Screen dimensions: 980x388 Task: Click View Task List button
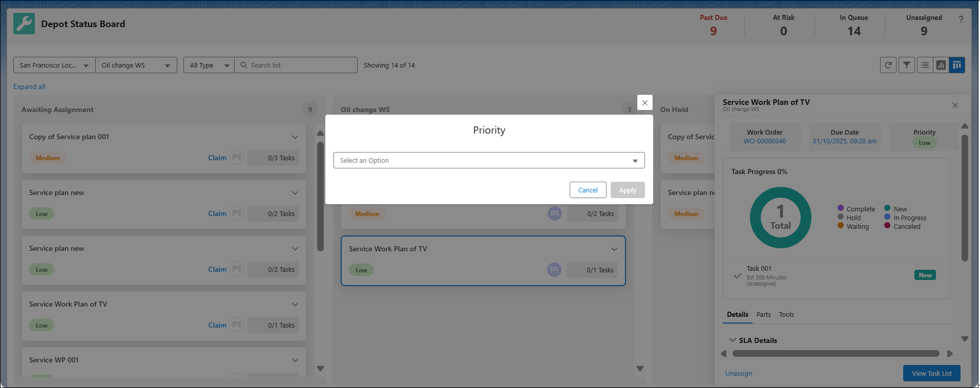point(931,373)
